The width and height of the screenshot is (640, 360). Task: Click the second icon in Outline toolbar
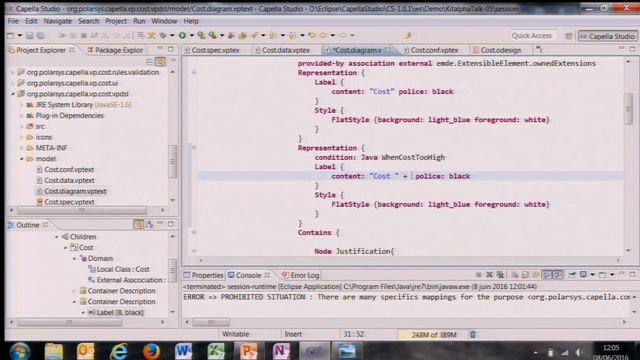(x=149, y=224)
